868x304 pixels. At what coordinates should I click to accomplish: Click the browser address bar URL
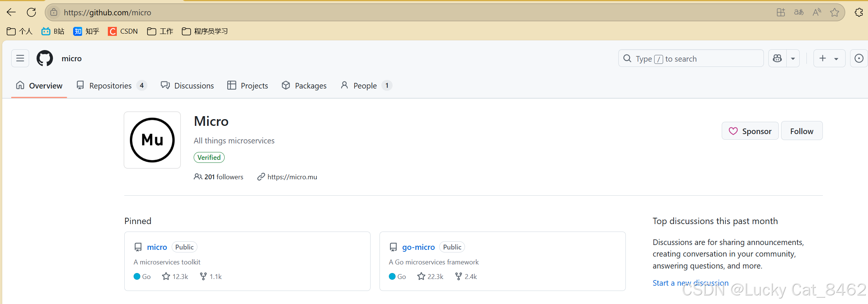coord(107,12)
